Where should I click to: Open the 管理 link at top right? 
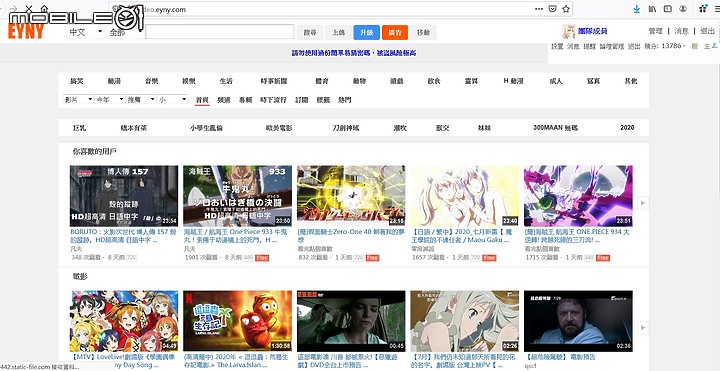click(655, 31)
